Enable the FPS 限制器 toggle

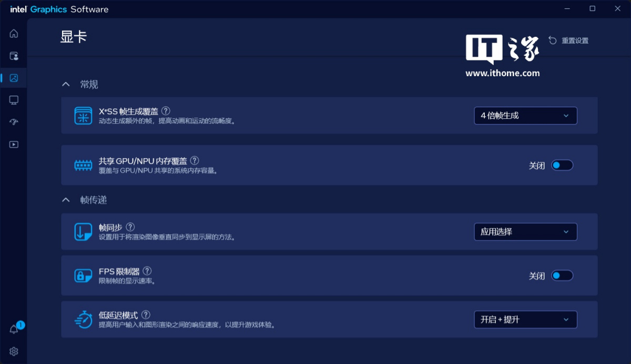click(x=562, y=276)
